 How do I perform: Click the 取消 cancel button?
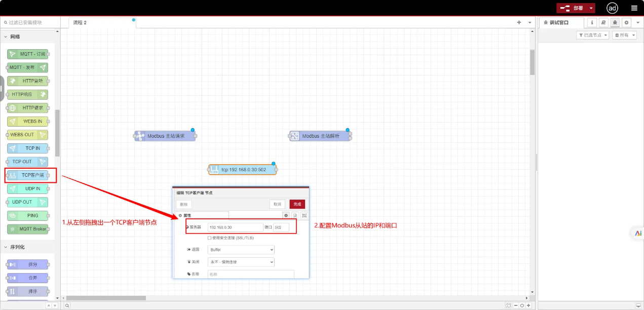[x=277, y=204]
